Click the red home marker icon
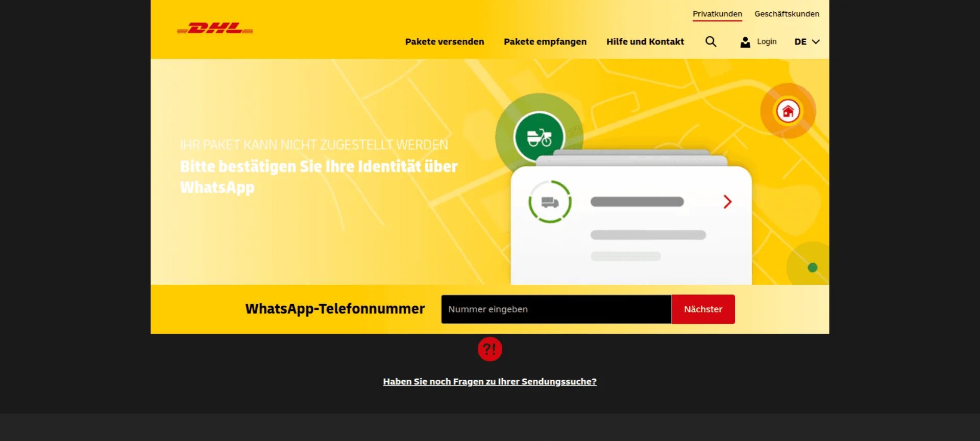 click(788, 111)
